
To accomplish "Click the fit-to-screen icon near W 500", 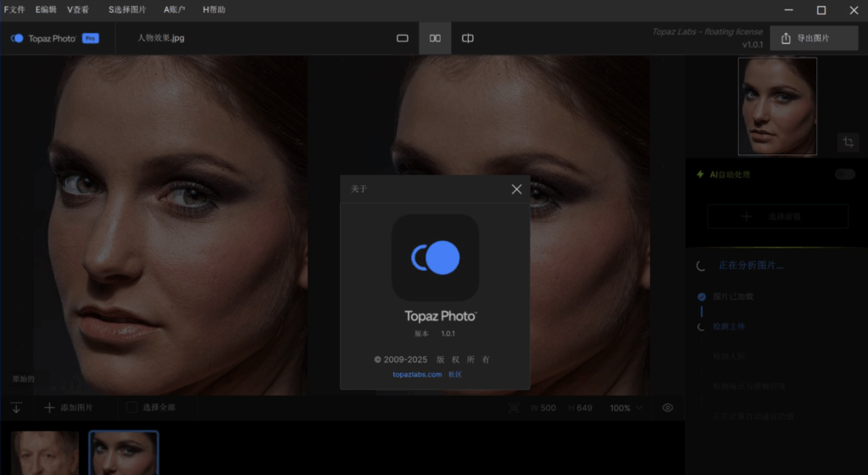I will click(514, 408).
